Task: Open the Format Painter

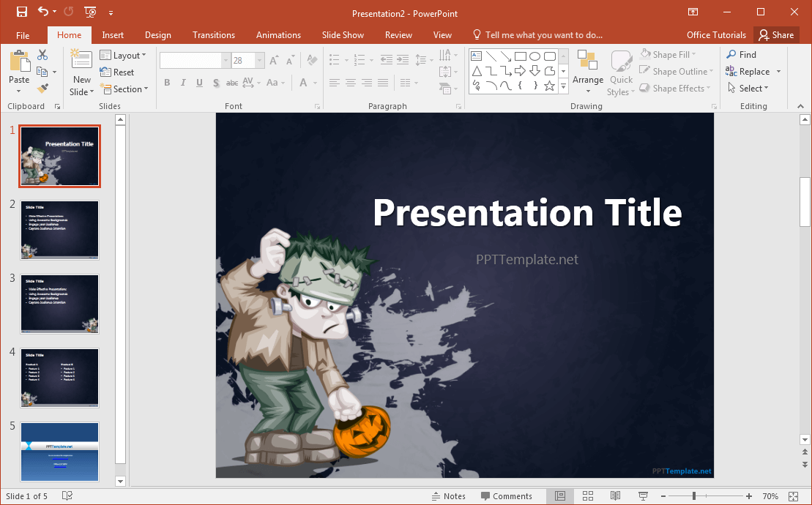Action: click(x=42, y=89)
